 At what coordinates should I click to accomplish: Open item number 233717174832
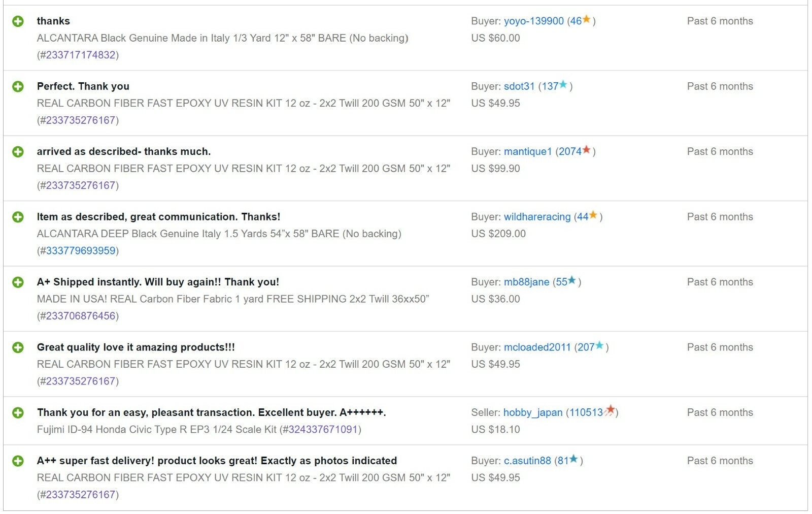(81, 55)
